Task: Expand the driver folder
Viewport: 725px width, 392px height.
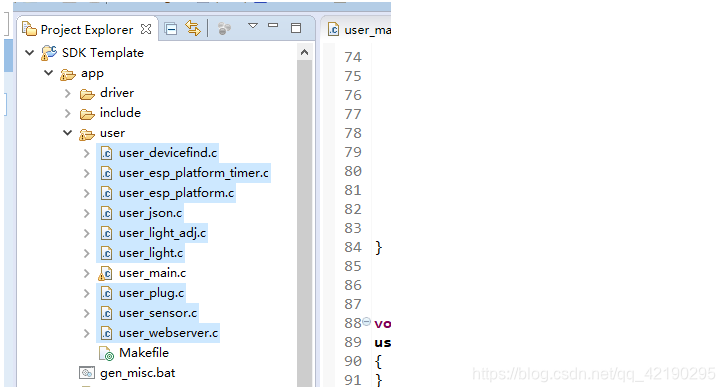Action: point(68,93)
